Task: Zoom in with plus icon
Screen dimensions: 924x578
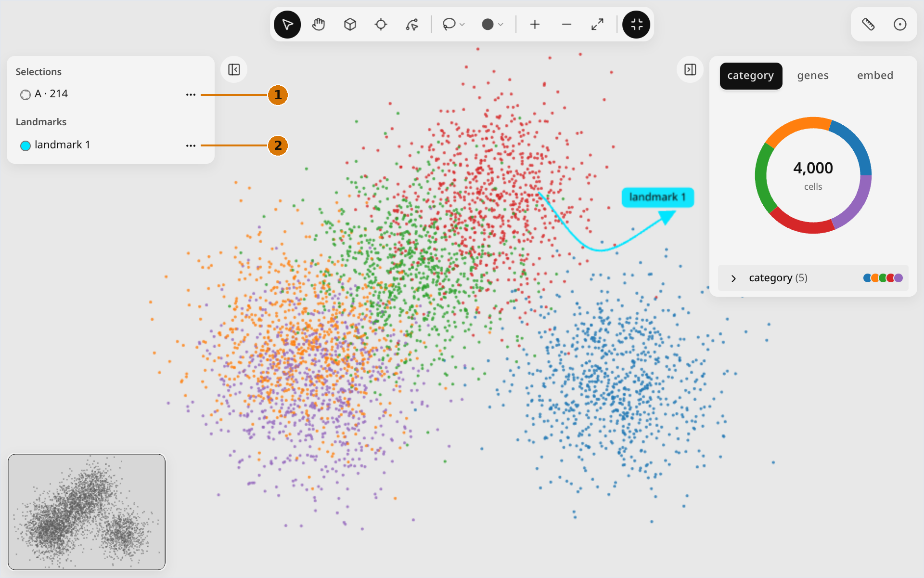Action: [535, 25]
